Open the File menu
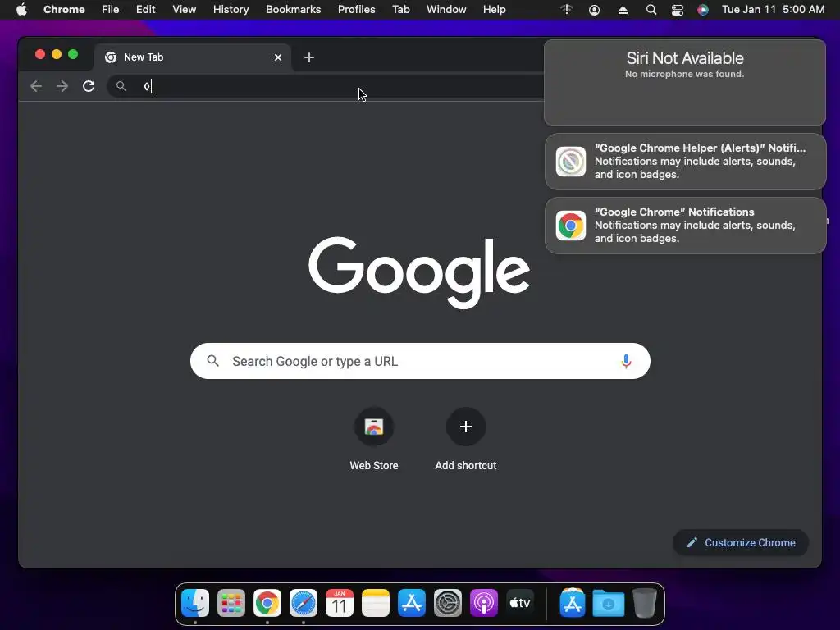 point(111,10)
